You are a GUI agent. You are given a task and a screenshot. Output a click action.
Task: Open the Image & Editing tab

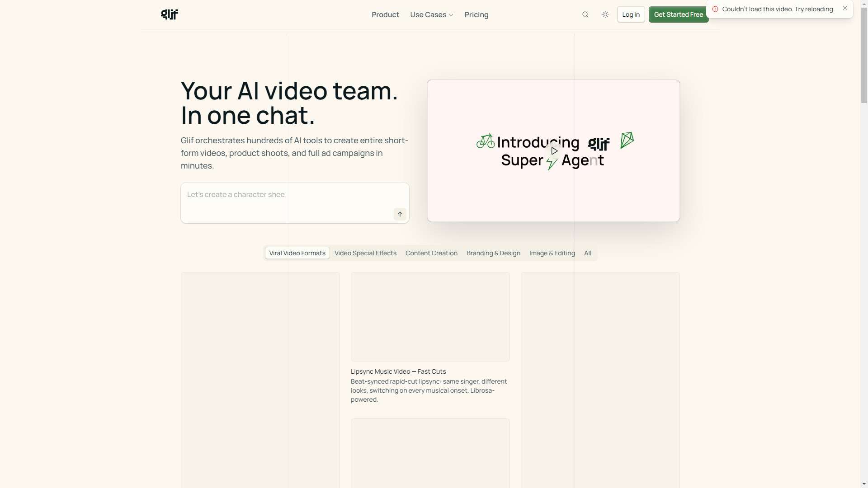pos(552,253)
